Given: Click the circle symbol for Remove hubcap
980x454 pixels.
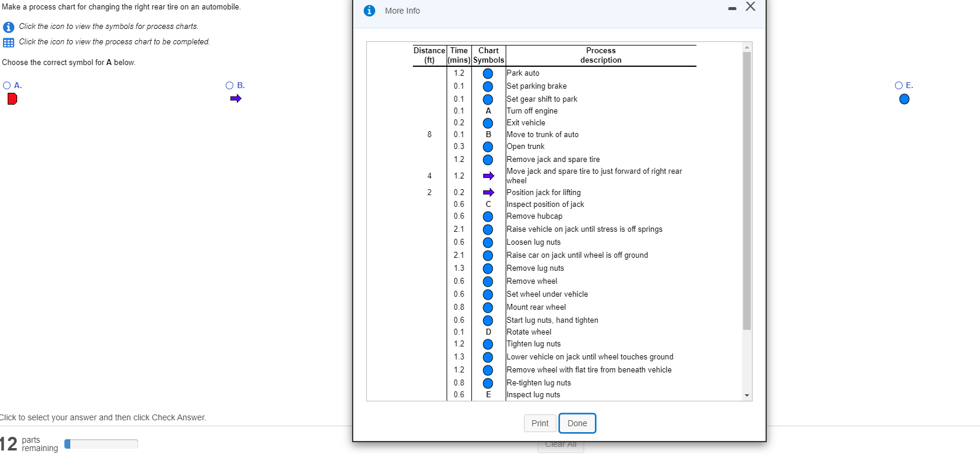Looking at the screenshot, I should point(488,216).
